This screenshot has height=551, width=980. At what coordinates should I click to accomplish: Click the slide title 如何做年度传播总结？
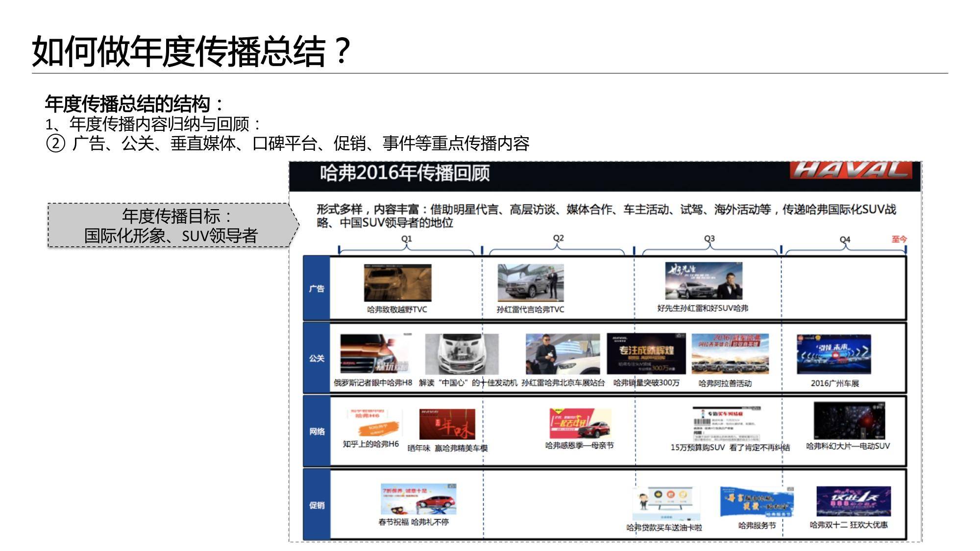[192, 51]
